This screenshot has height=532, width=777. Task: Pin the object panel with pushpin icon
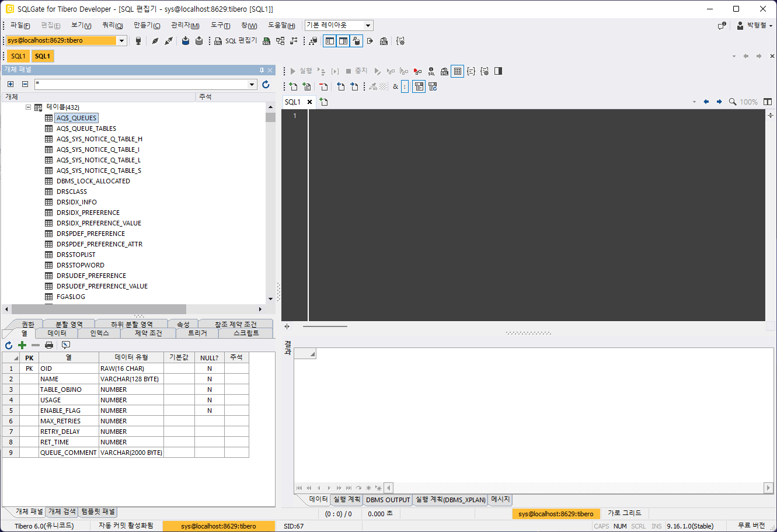262,69
